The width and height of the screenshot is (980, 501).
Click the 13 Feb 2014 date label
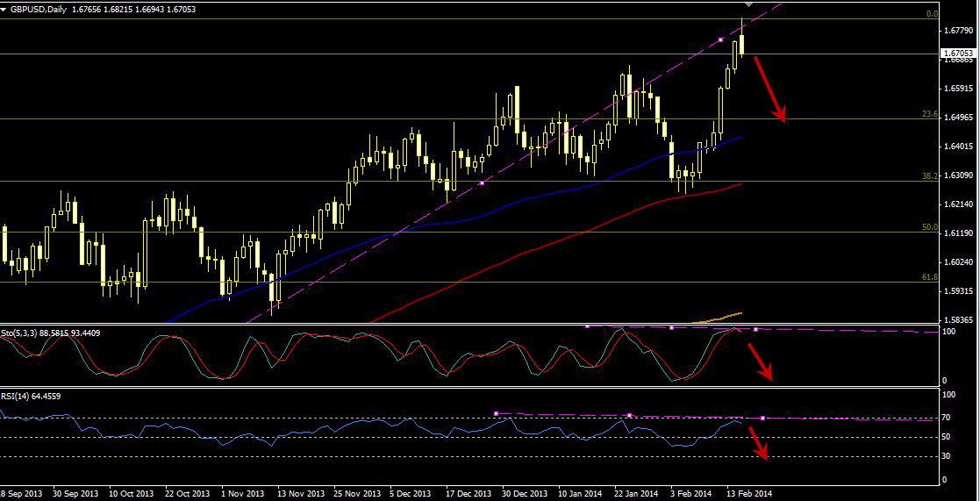750,493
